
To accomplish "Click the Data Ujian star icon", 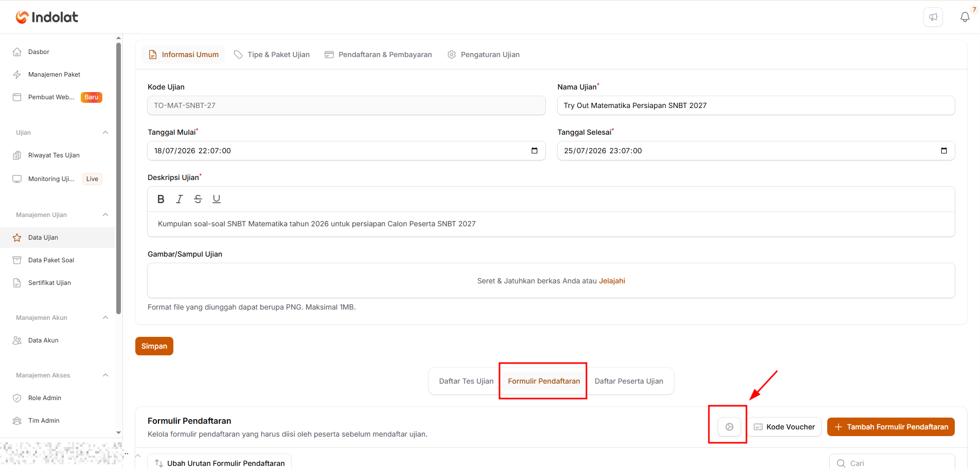I will pyautogui.click(x=17, y=238).
